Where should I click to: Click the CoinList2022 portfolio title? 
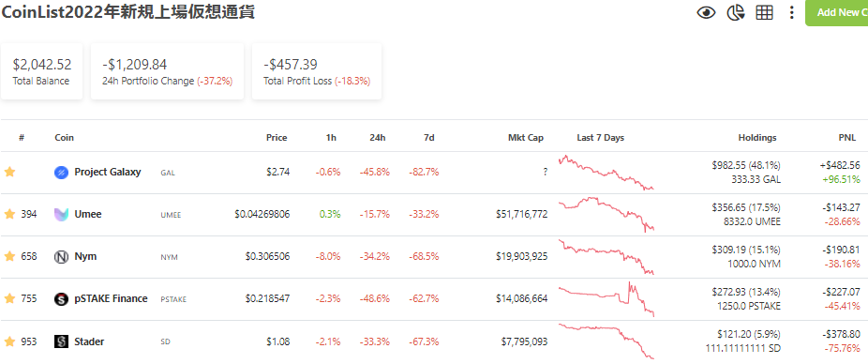point(127,11)
